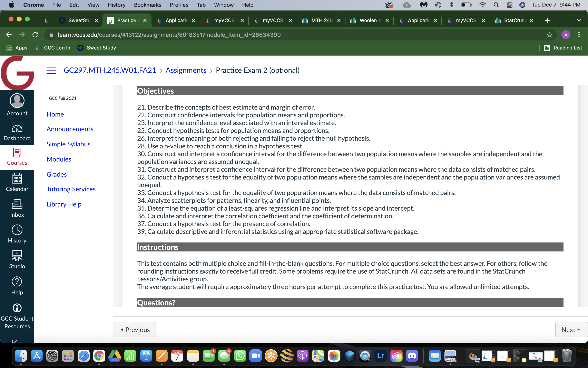Open the Wi-Fi status menu

tap(483, 5)
